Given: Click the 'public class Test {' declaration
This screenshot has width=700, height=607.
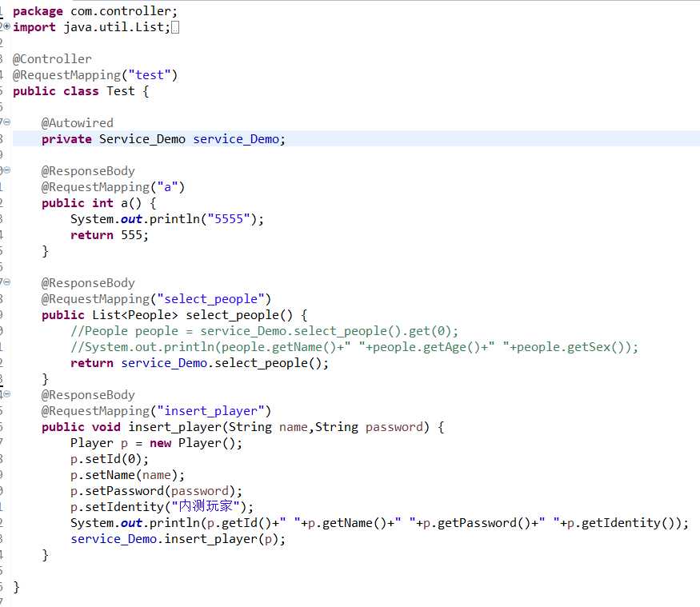Looking at the screenshot, I should pos(81,91).
